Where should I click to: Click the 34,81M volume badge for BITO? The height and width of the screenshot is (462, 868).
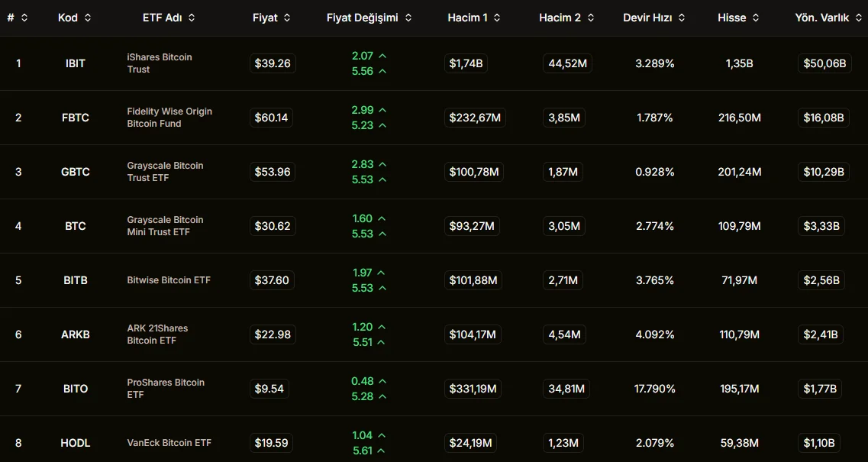(x=567, y=389)
